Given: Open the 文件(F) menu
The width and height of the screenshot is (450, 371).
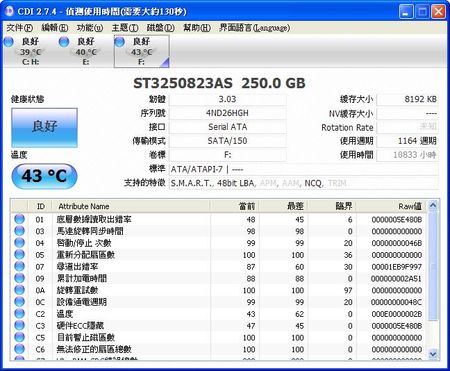Looking at the screenshot, I should click(19, 28).
